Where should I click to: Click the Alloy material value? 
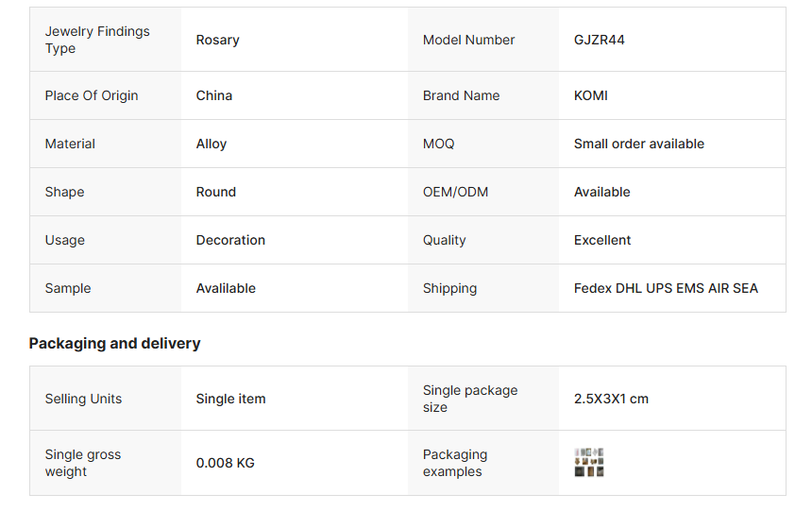(x=211, y=144)
